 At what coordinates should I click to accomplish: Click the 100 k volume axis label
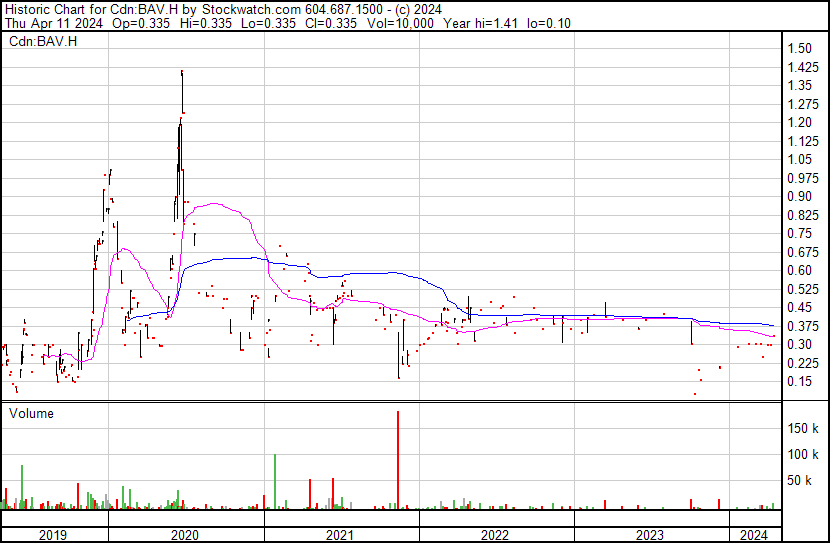tap(803, 455)
